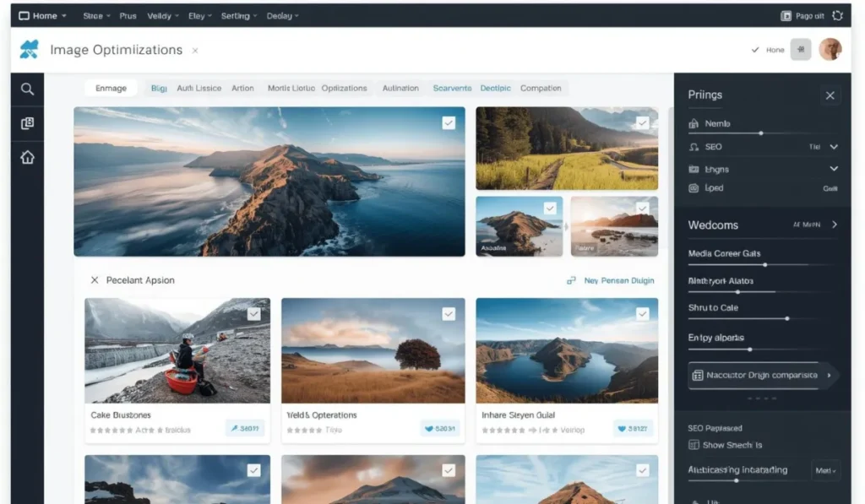
Task: Toggle checkbox on Cake Blustones image
Action: [253, 314]
